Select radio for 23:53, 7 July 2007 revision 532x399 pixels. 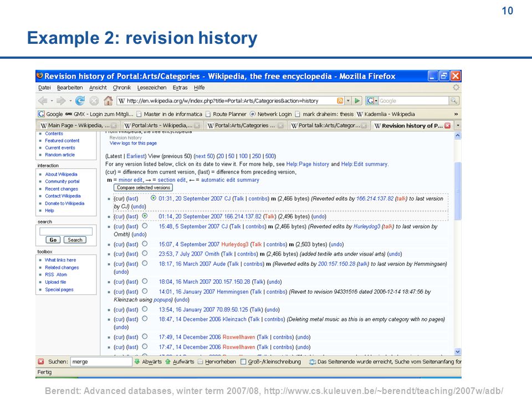145,253
